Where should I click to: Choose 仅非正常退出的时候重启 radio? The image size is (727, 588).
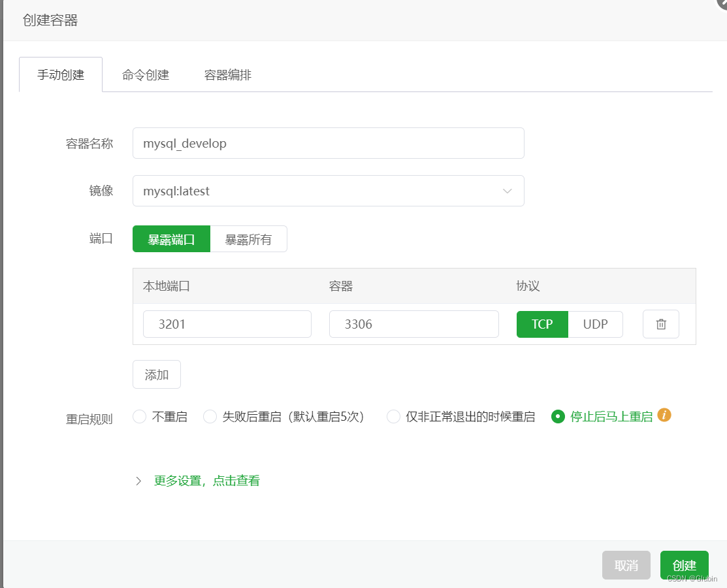coord(393,416)
